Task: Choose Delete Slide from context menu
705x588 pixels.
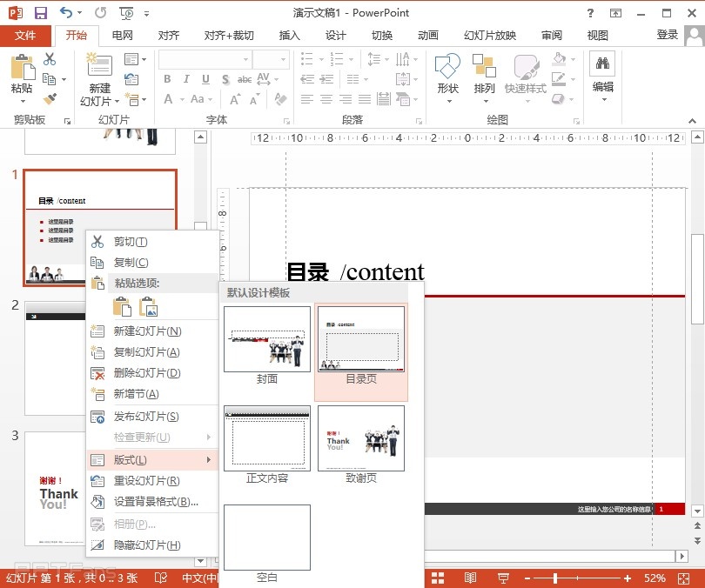Action: (x=146, y=373)
